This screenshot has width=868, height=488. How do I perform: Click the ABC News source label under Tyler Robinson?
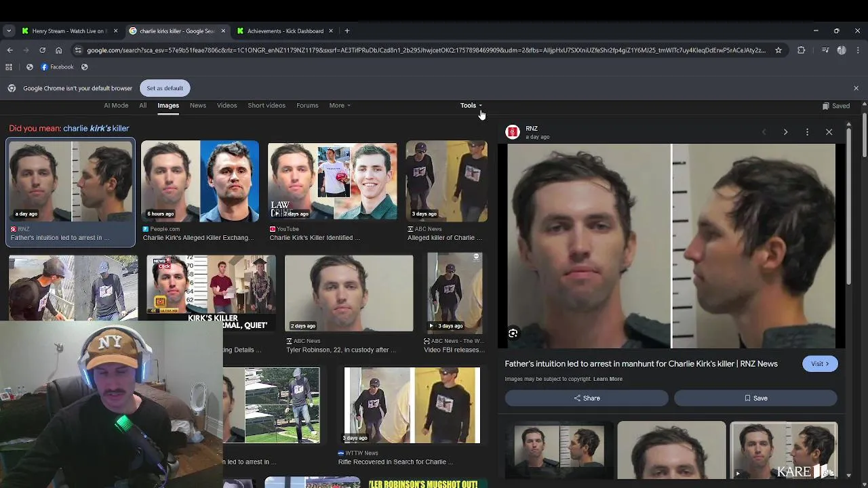click(307, 341)
